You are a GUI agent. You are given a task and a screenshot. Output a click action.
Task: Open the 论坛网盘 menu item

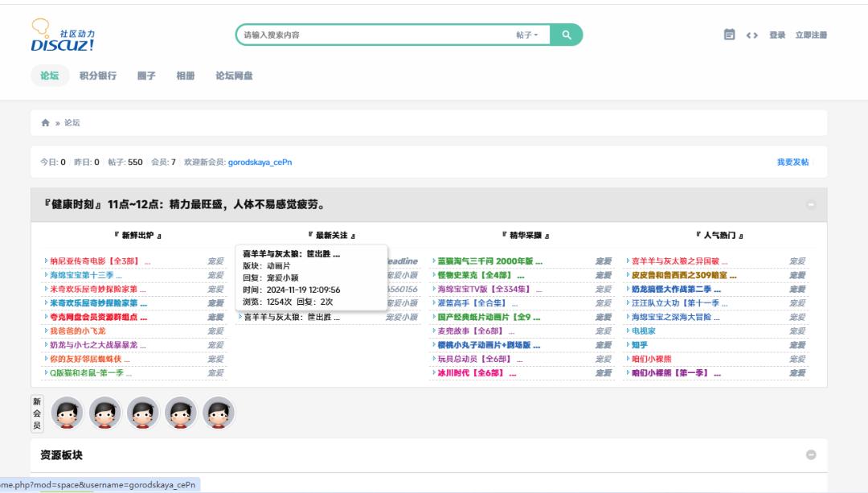(x=234, y=76)
